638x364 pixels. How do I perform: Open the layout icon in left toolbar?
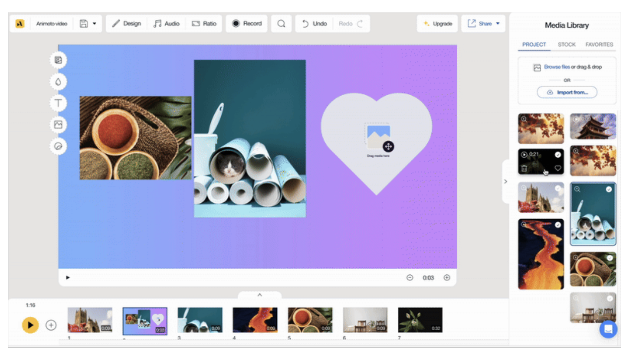point(58,61)
